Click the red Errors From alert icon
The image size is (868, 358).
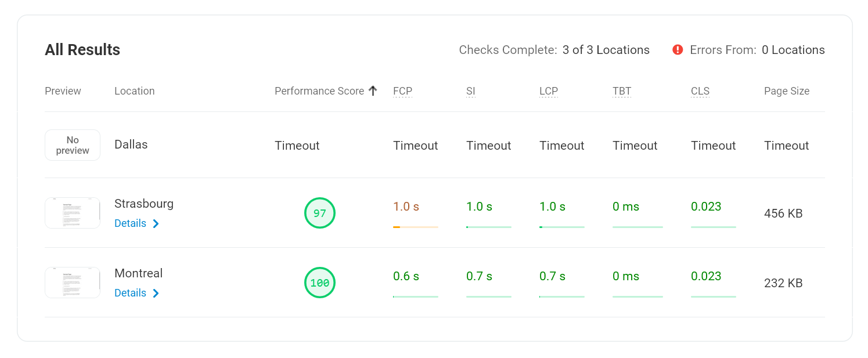tap(677, 50)
